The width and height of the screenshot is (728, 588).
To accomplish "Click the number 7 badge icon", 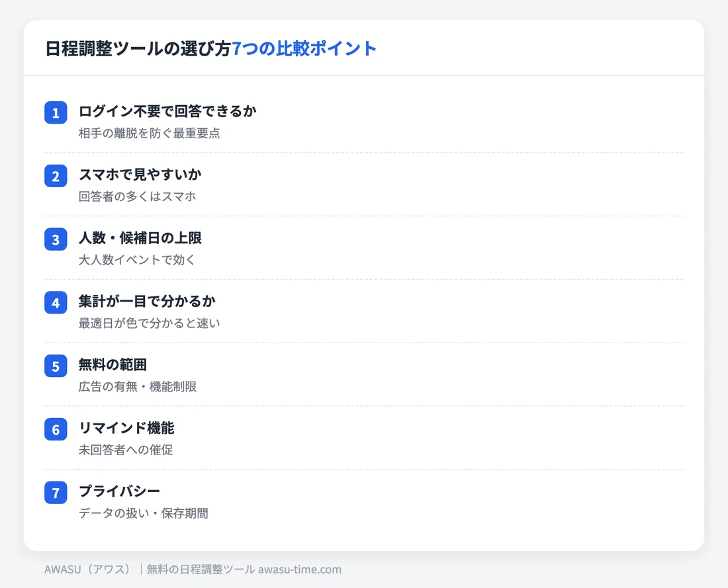I will [56, 493].
